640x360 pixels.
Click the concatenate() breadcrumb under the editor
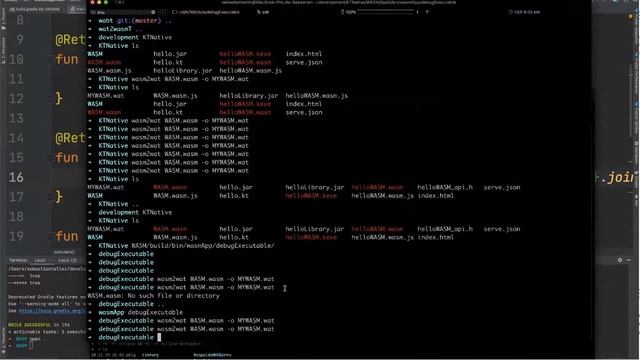pos(64,252)
